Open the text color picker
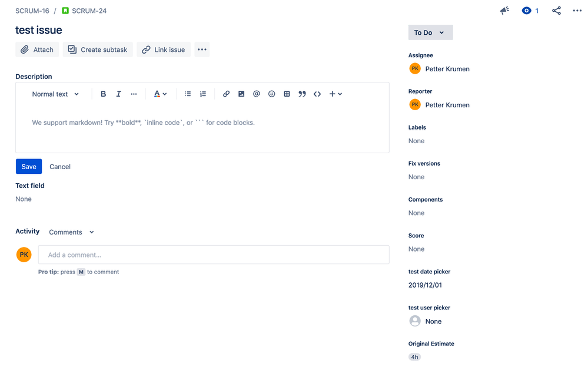Screen dimensions: 588x366 tap(160, 94)
